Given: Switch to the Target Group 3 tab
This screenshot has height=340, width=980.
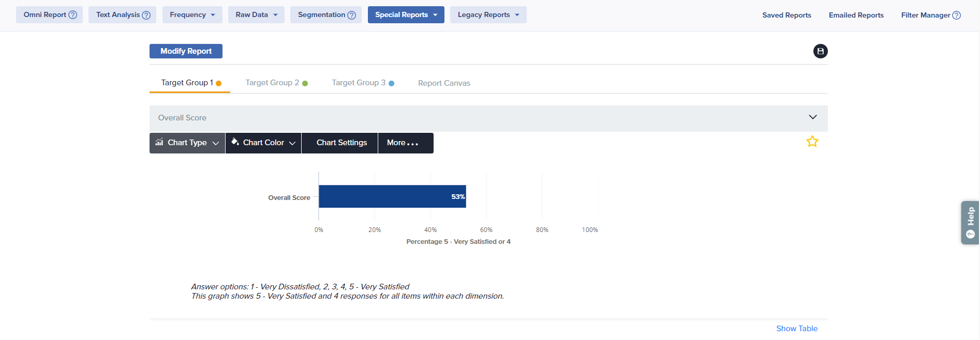Looking at the screenshot, I should (363, 83).
